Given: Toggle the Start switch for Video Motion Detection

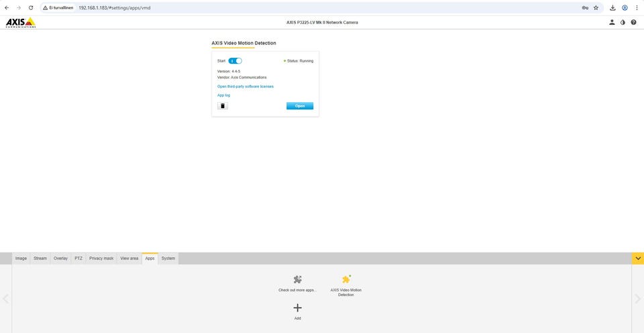Looking at the screenshot, I should [235, 61].
